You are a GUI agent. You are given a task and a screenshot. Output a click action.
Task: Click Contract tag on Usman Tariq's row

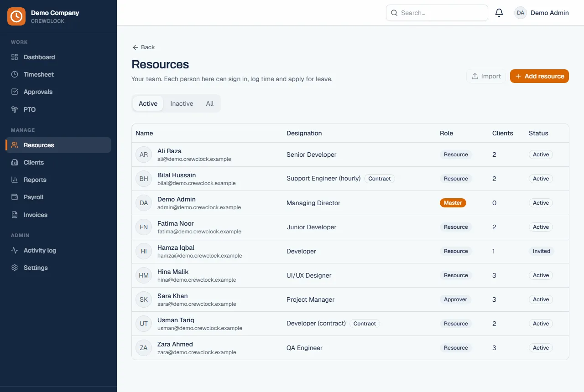tap(365, 324)
